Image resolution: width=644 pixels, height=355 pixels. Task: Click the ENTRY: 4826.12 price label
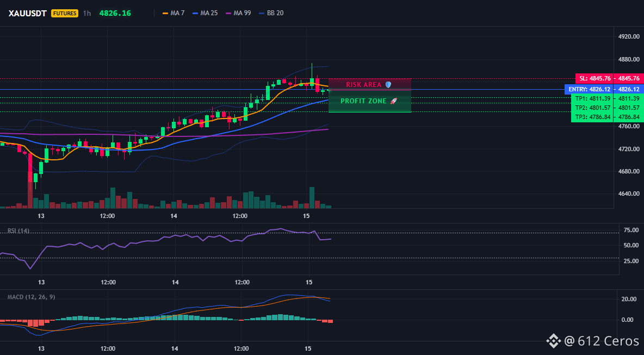[x=589, y=90]
